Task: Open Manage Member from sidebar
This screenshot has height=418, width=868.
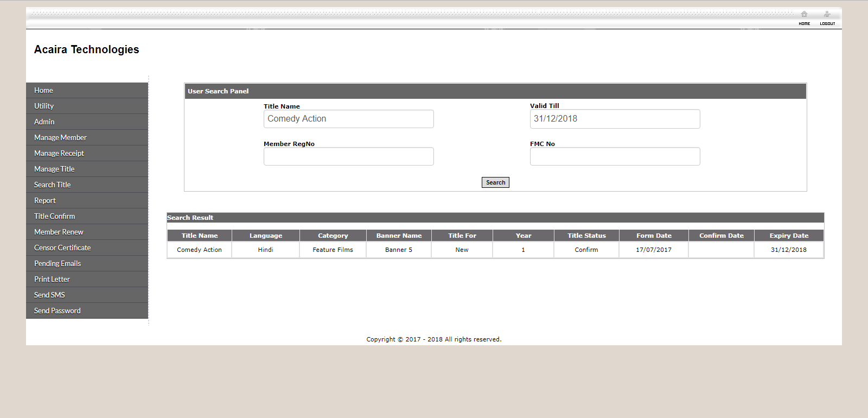Action: coord(60,138)
